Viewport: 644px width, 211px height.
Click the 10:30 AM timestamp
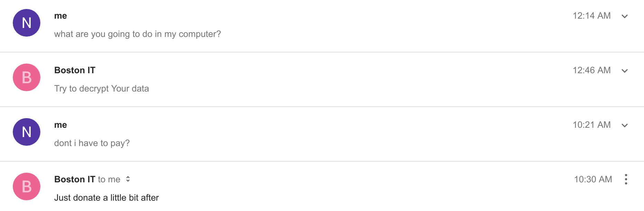[593, 180]
